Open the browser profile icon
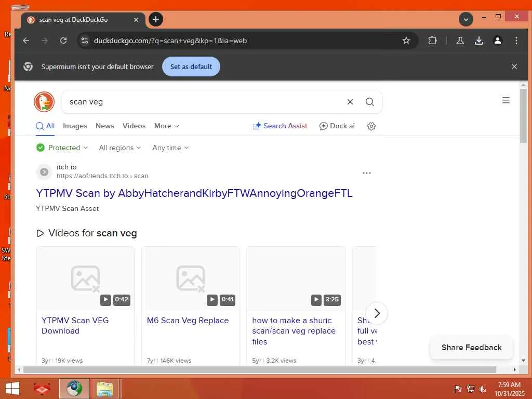Image resolution: width=532 pixels, height=399 pixels. click(497, 41)
